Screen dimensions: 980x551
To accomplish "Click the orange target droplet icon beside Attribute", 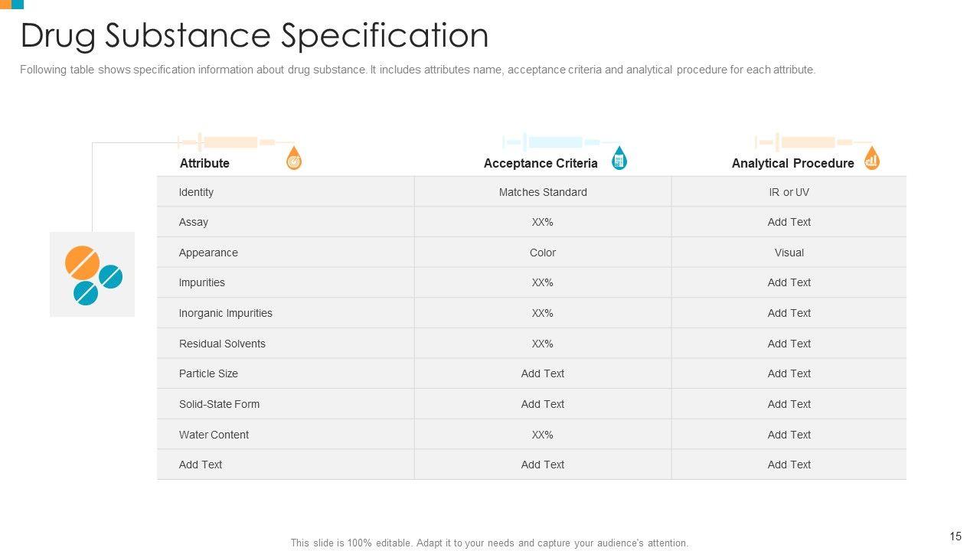I will (x=293, y=159).
